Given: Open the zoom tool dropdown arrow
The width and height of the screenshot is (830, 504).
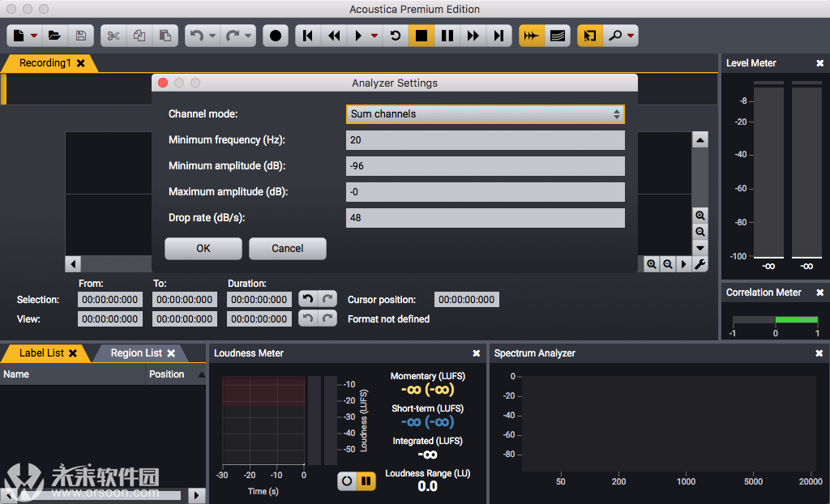Looking at the screenshot, I should (631, 36).
